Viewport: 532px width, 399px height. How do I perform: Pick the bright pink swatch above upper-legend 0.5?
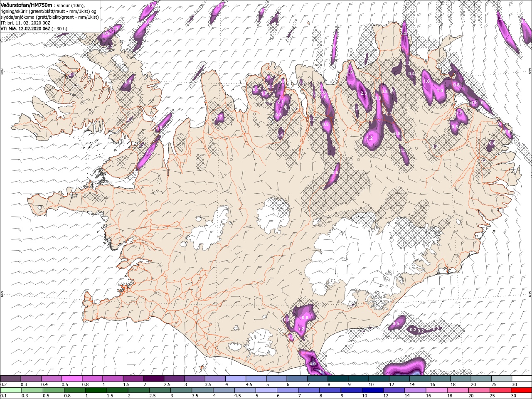point(72,379)
